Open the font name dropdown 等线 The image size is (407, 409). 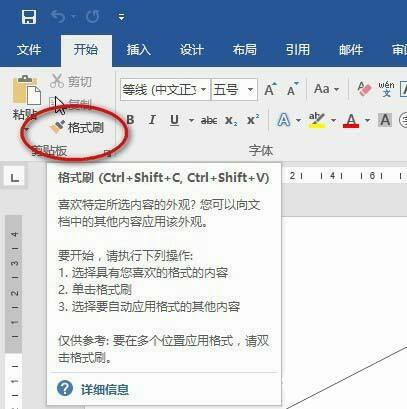(166, 89)
